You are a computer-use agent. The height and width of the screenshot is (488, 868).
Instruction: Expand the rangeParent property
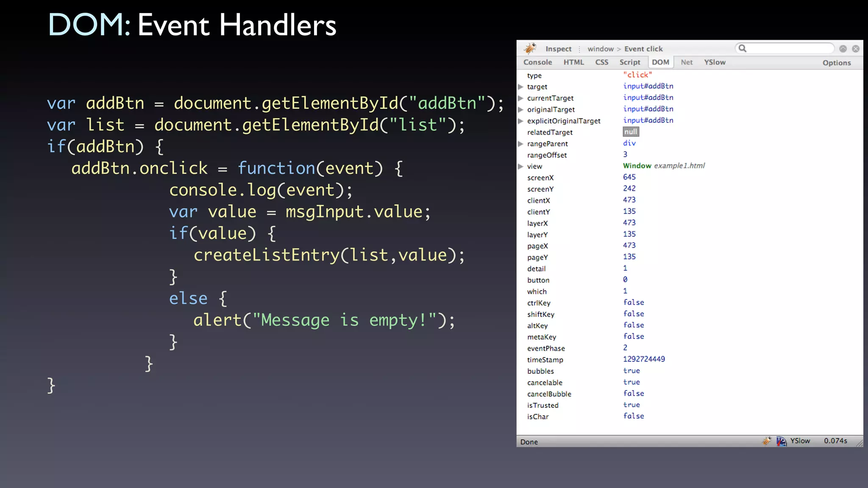[x=520, y=144]
